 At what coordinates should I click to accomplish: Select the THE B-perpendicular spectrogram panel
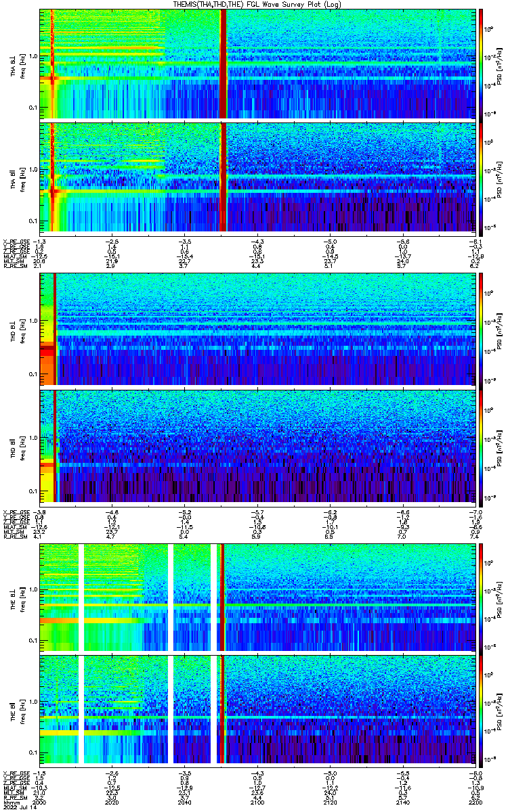(257, 596)
